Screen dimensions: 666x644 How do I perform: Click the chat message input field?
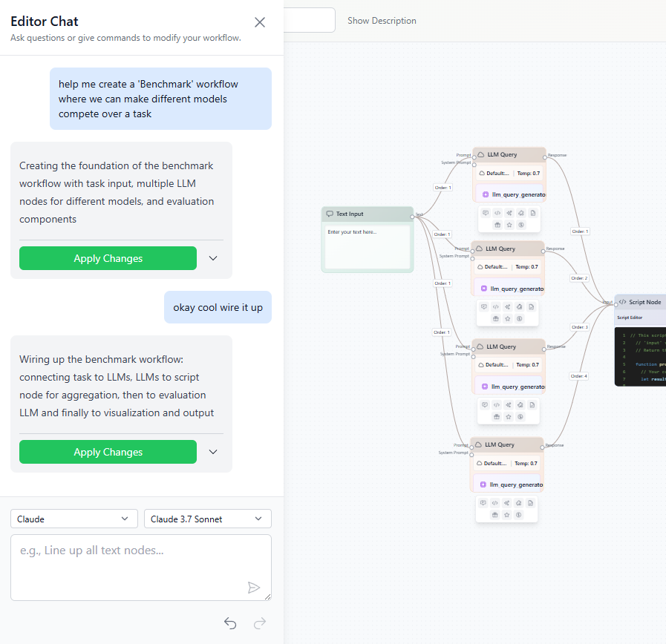pos(141,564)
